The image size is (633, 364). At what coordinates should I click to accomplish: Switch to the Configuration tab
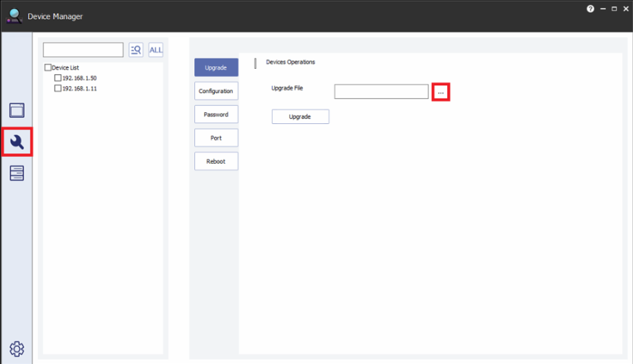[x=216, y=91]
